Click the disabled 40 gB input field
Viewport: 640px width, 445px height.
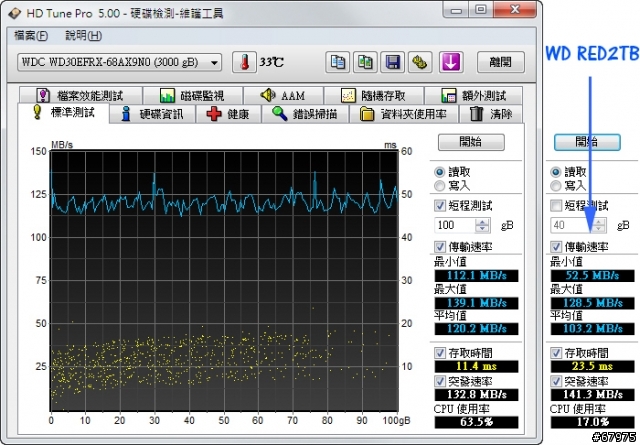tap(571, 225)
